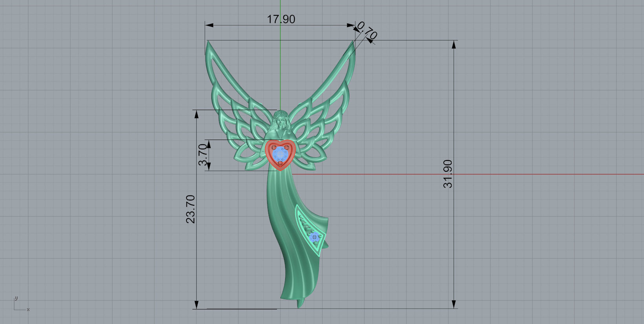Select the 0.70 thickness dimension text
Viewport: 644px width, 324px height.
point(368,31)
